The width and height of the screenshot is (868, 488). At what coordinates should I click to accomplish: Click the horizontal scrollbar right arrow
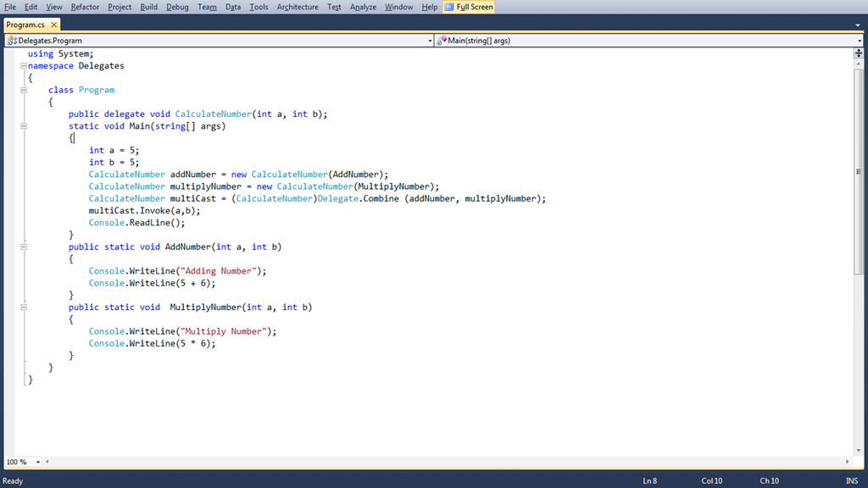coord(847,462)
